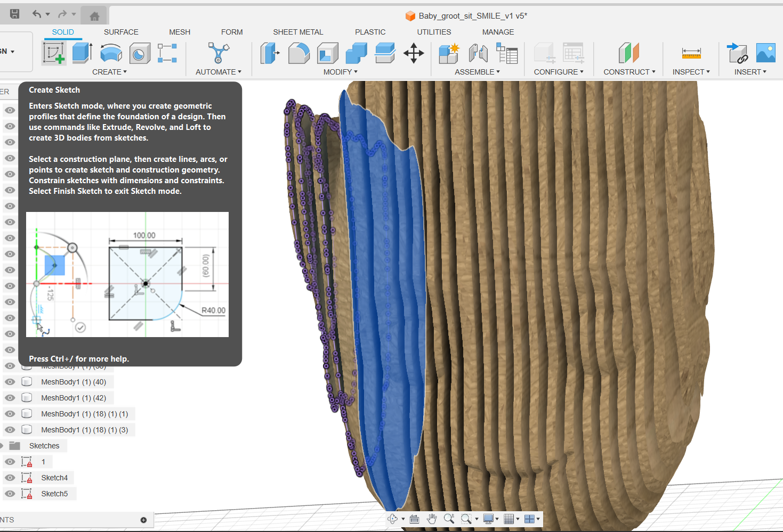The image size is (783, 532).
Task: Click the Automate tool icon
Action: [x=218, y=53]
